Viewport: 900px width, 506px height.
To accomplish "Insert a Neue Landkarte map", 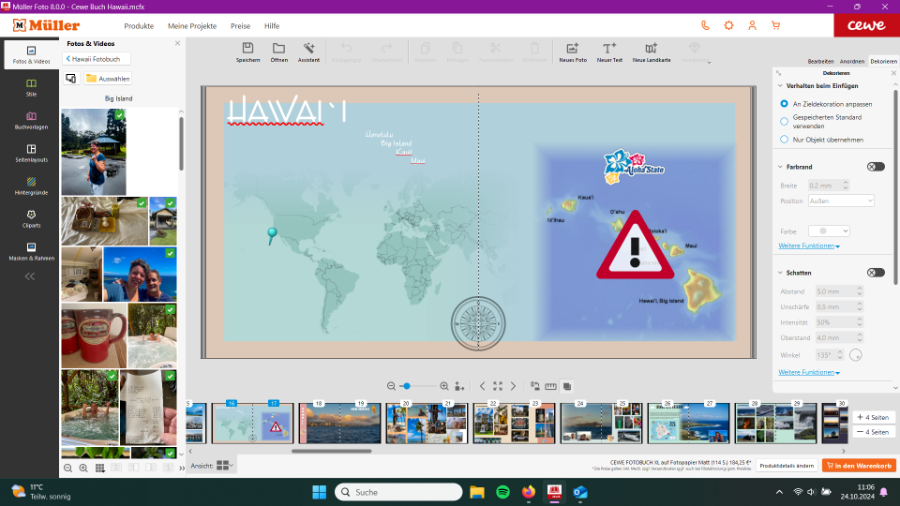I will coord(651,49).
